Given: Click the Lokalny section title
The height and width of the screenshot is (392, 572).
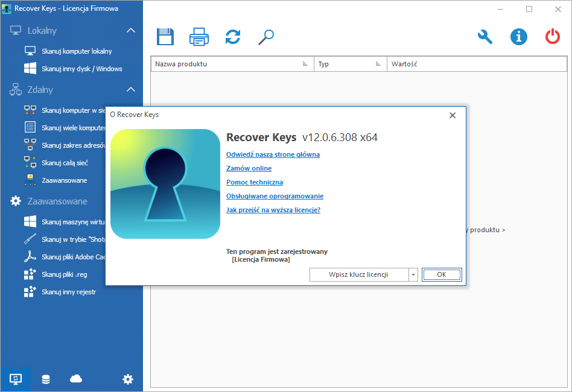Looking at the screenshot, I should click(x=42, y=31).
